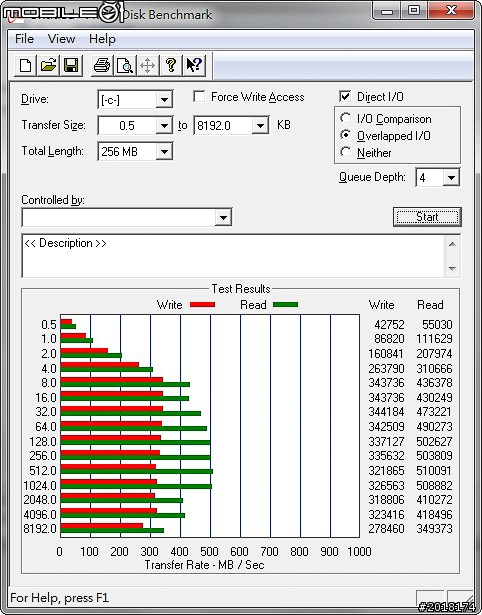Maximize the Disk Benchmark window

click(x=414, y=11)
